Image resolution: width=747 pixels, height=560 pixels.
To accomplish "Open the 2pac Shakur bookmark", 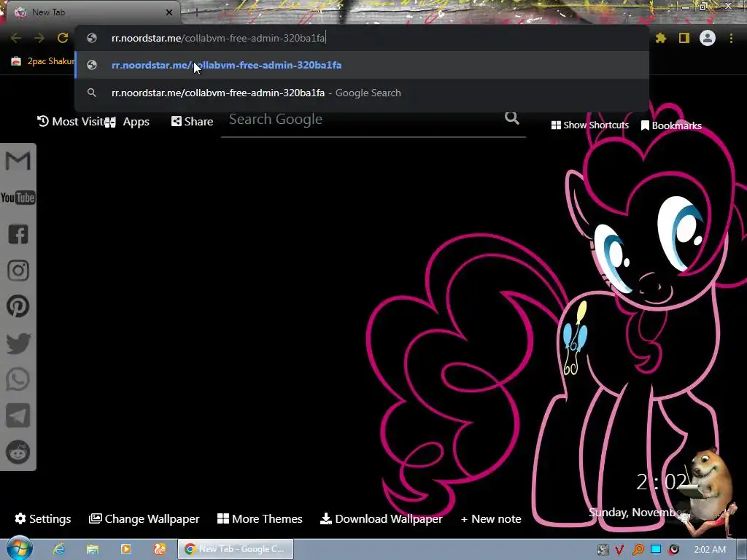I will 43,61.
